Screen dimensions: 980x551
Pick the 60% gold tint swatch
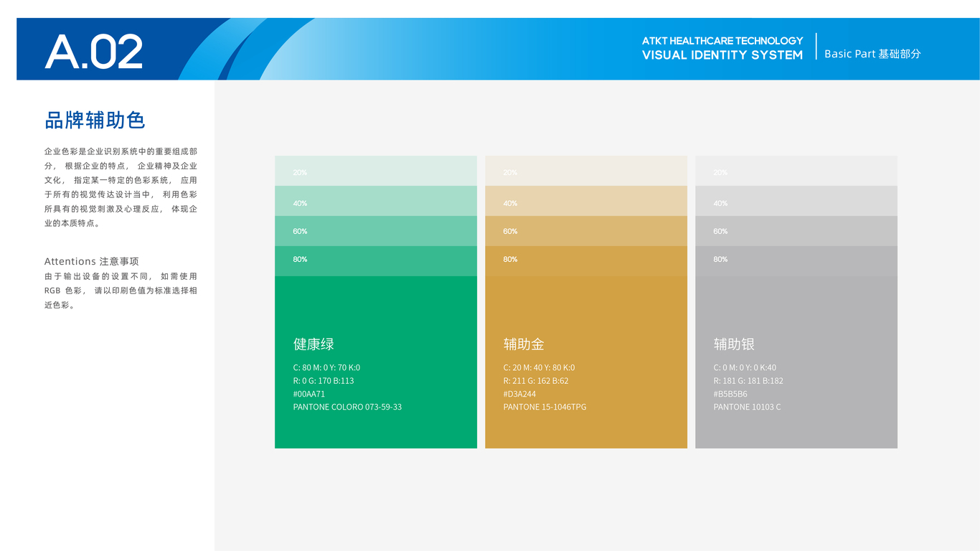(x=586, y=231)
